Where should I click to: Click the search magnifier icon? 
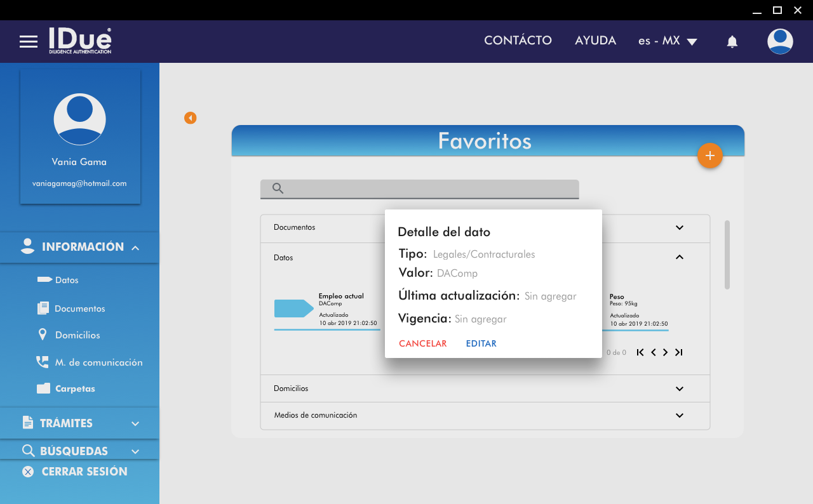pos(278,189)
